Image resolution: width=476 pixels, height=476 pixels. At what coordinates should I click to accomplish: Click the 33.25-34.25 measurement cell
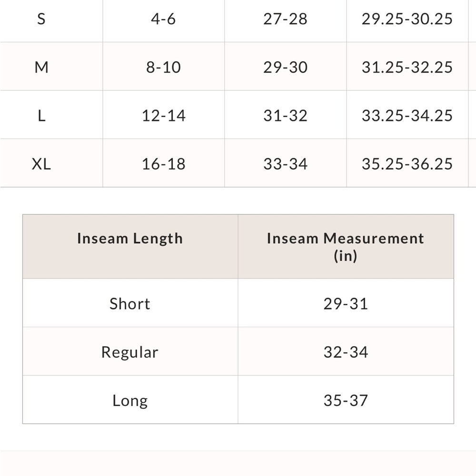pos(407,115)
